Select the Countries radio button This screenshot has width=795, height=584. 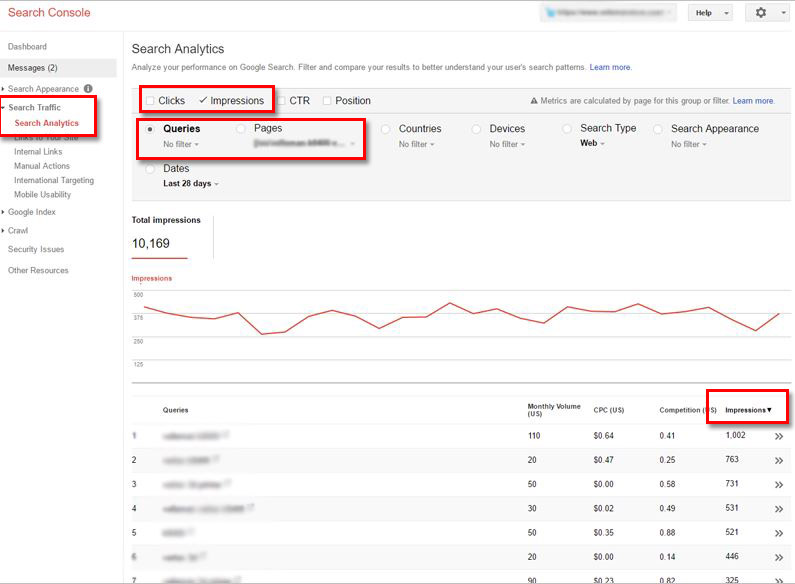[385, 129]
